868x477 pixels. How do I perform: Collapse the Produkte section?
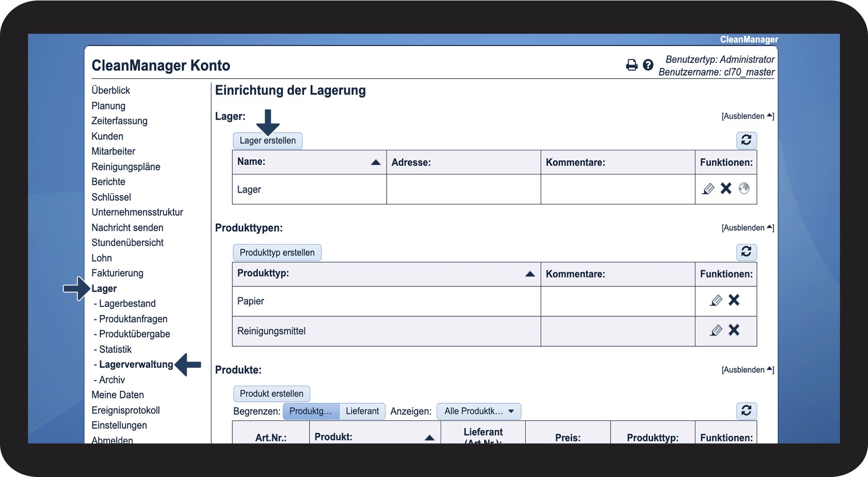tap(747, 370)
